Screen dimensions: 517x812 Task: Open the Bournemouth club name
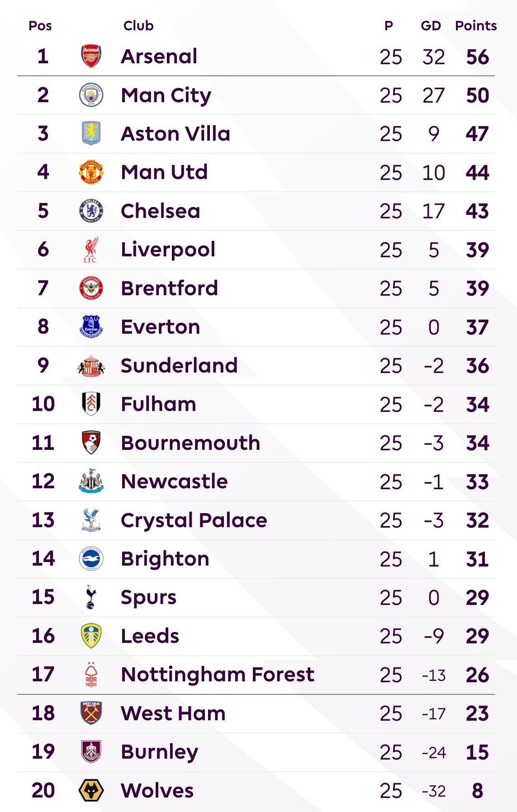tap(190, 443)
